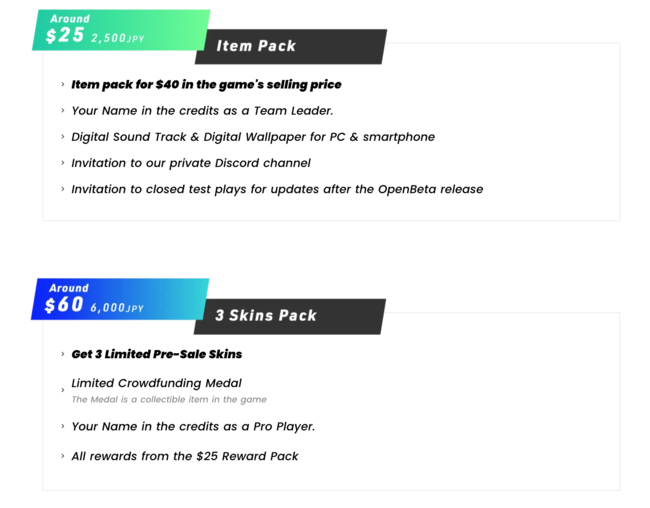The width and height of the screenshot is (650, 508).
Task: Click chevron beside Team Leader credits line
Action: (63, 110)
